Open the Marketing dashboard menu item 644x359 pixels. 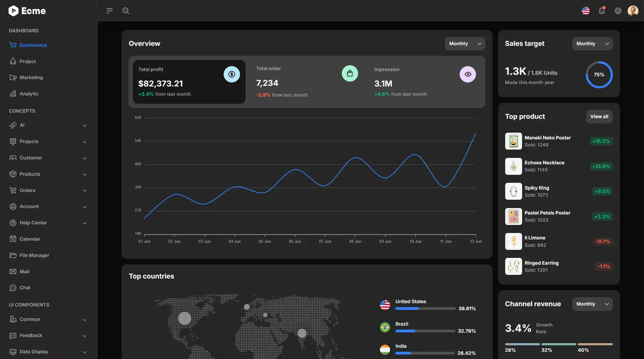(31, 78)
